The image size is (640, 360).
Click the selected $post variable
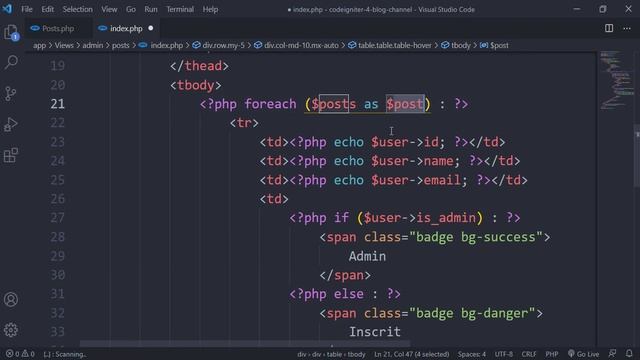click(405, 104)
